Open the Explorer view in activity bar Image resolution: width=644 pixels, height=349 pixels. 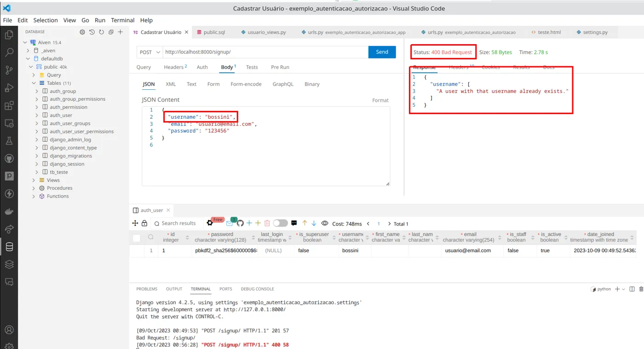coord(9,35)
